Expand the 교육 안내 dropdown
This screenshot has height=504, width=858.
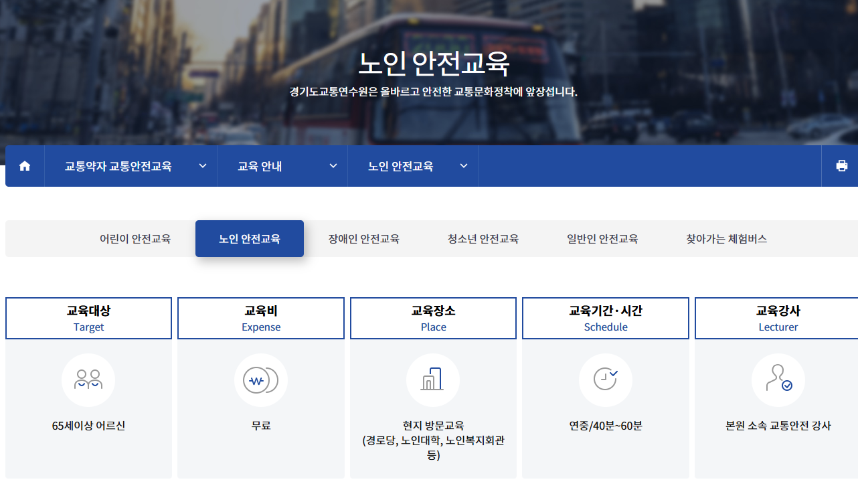click(282, 166)
